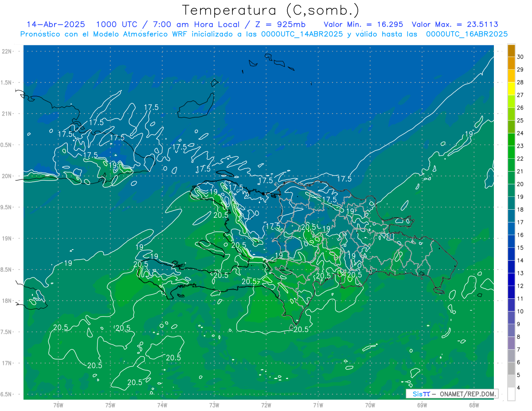Click the "75W" longitude label
The height and width of the screenshot is (411, 532).
click(110, 405)
